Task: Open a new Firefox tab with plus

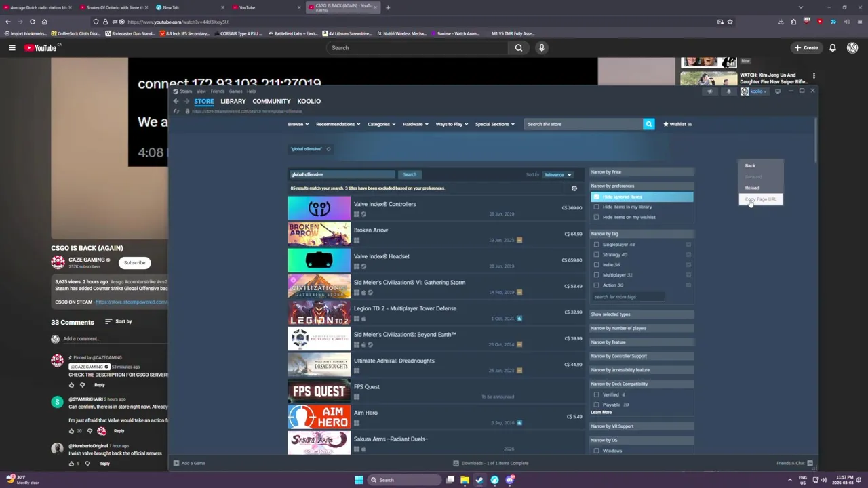Action: pyautogui.click(x=388, y=7)
